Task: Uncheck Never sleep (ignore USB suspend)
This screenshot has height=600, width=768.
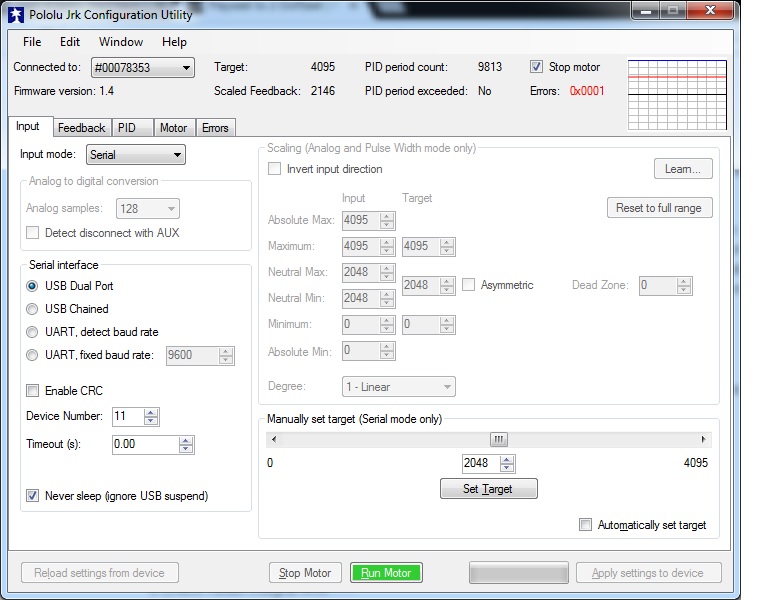Action: pyautogui.click(x=33, y=496)
